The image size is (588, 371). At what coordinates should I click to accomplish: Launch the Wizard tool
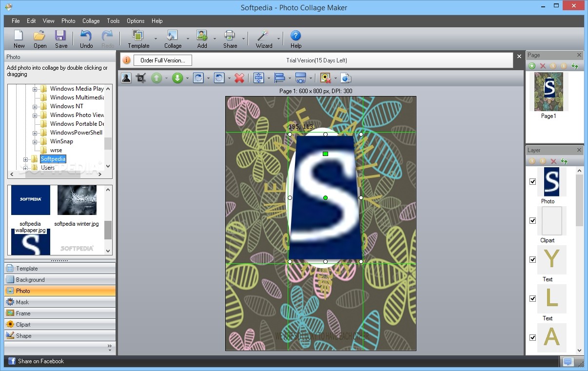point(264,39)
